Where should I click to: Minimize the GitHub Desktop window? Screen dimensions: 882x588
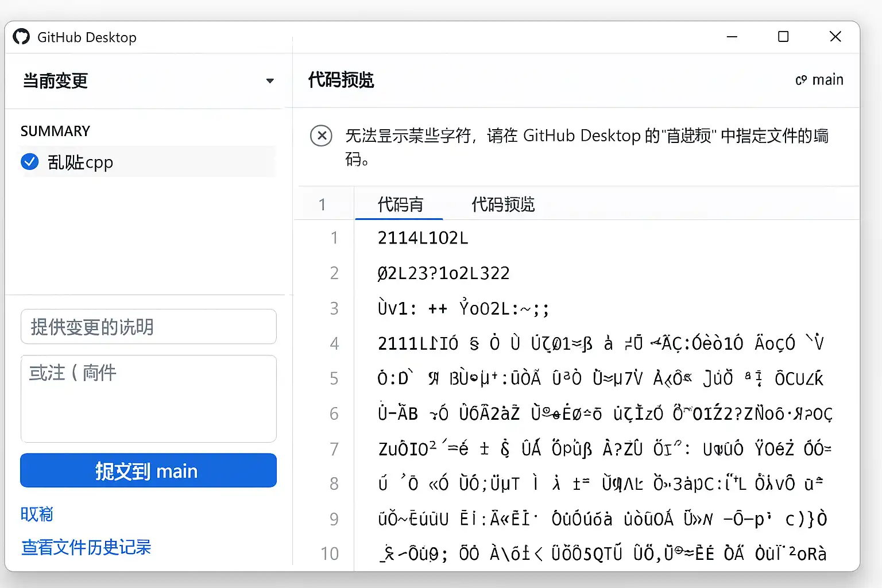pos(732,37)
